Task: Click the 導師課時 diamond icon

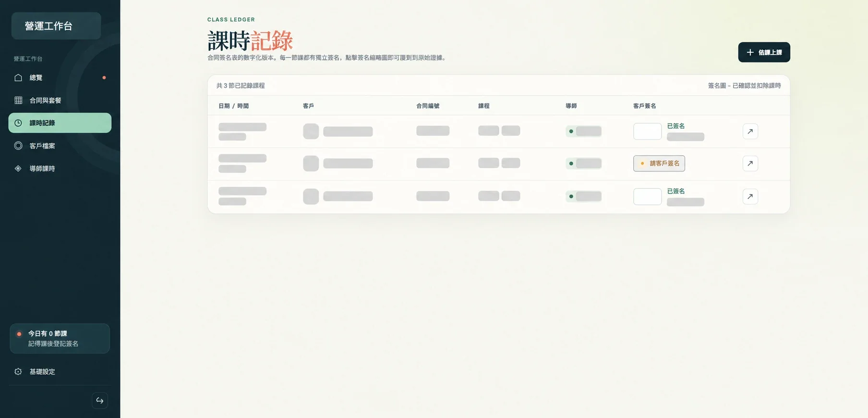Action: 18,168
